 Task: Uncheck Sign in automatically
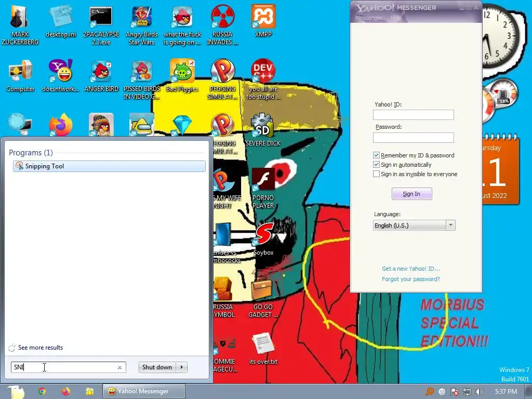(x=376, y=165)
